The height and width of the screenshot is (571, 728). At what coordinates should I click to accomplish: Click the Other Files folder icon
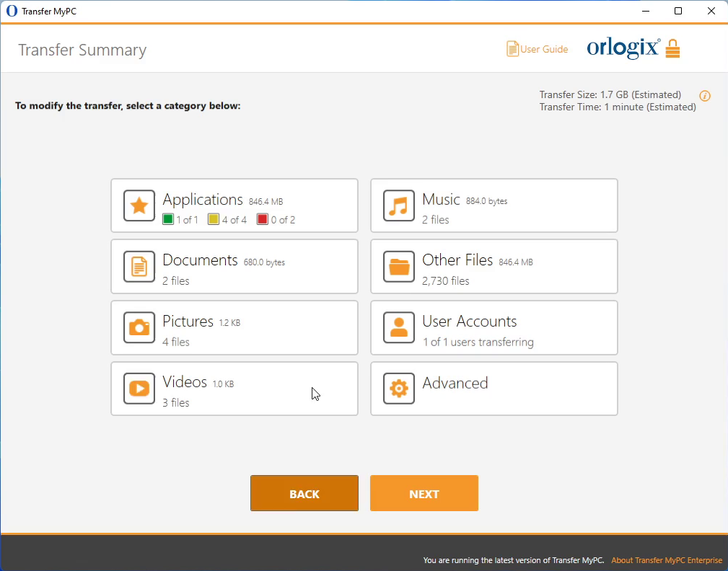coord(398,267)
